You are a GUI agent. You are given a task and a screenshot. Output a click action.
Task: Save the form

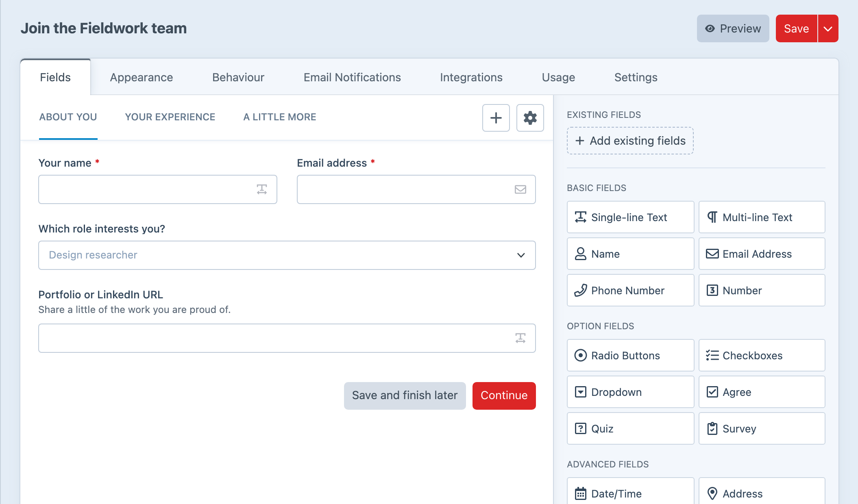point(796,28)
